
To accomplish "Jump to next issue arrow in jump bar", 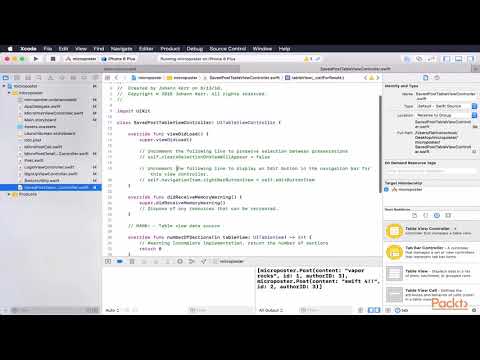I will 378,78.
